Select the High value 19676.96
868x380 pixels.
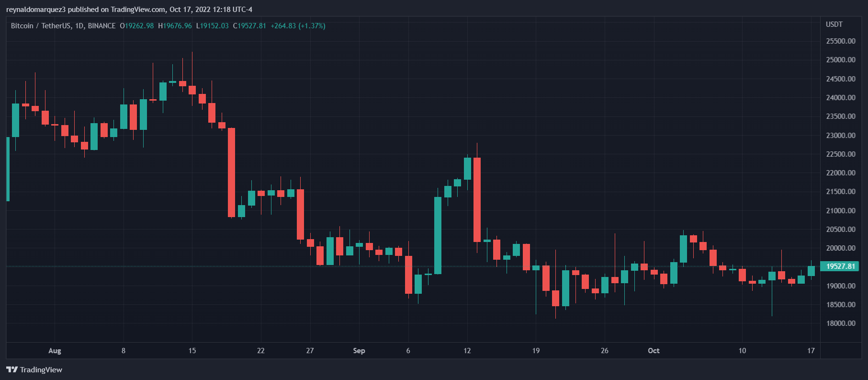pyautogui.click(x=177, y=26)
